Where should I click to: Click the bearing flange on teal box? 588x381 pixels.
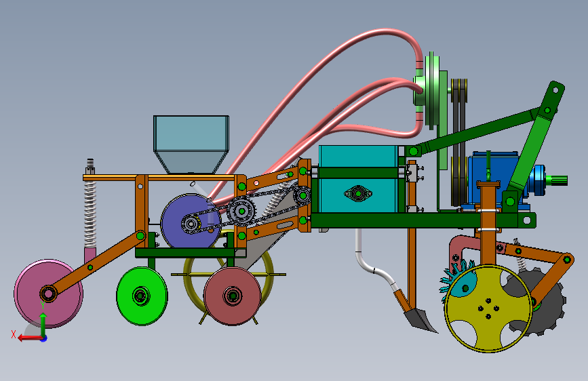(x=358, y=193)
